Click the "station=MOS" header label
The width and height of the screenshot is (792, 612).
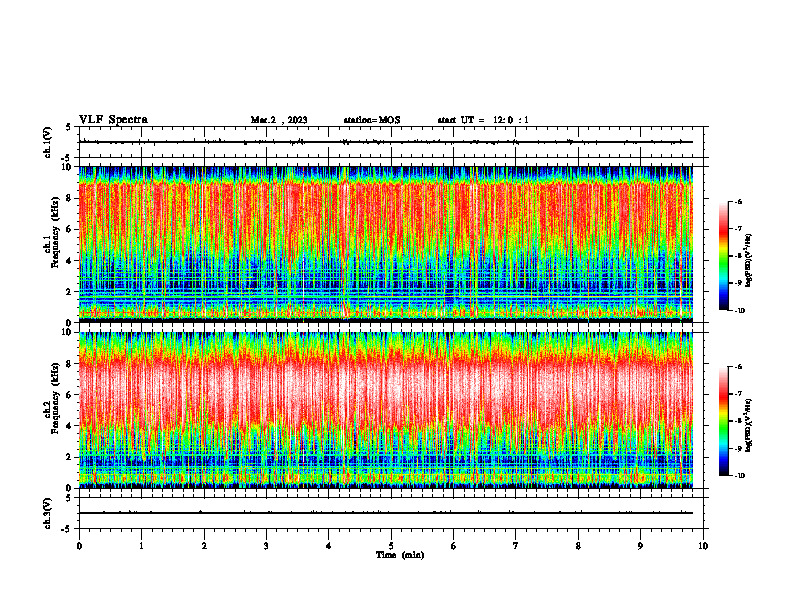click(372, 120)
